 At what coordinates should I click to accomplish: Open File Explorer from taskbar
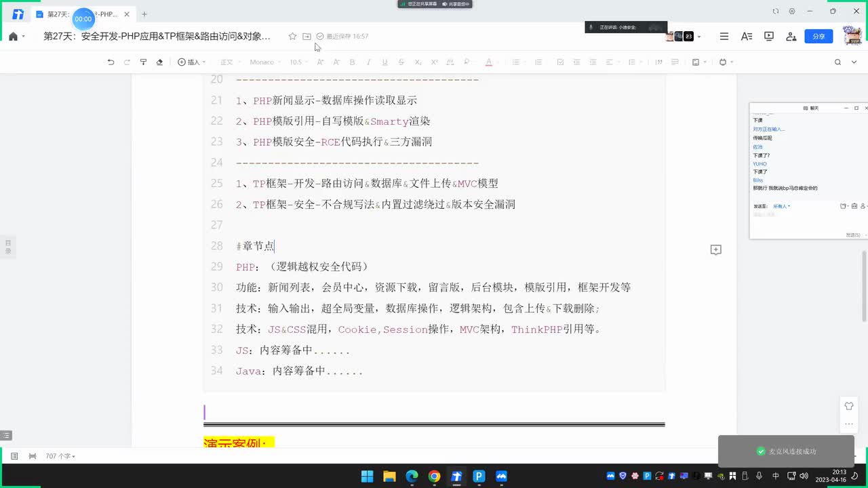389,476
